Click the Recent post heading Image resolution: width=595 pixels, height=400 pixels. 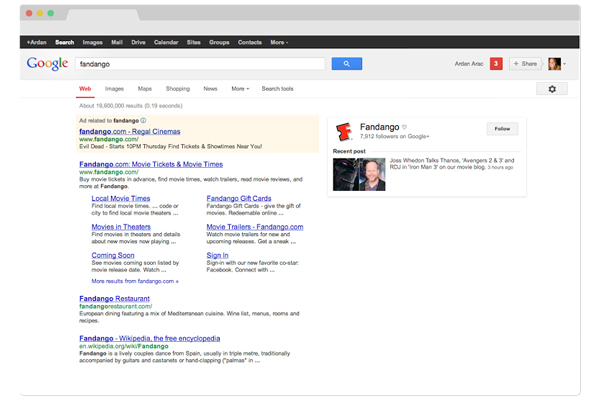coord(349,151)
